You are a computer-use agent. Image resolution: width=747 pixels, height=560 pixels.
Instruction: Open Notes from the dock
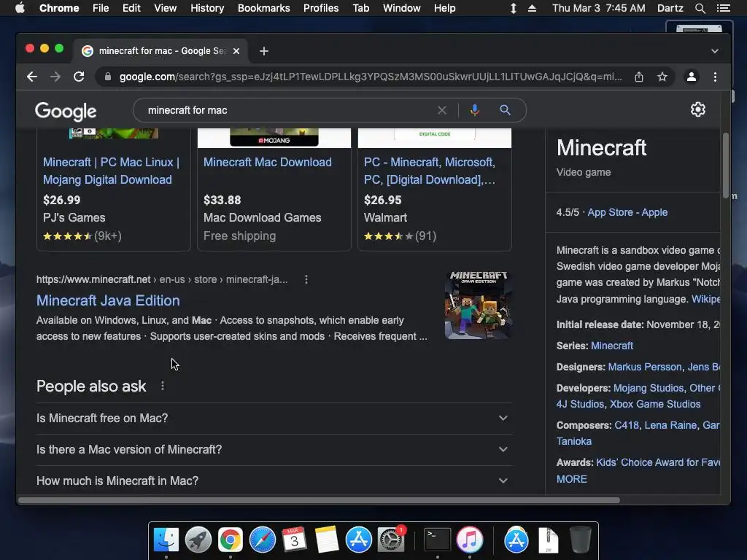326,540
